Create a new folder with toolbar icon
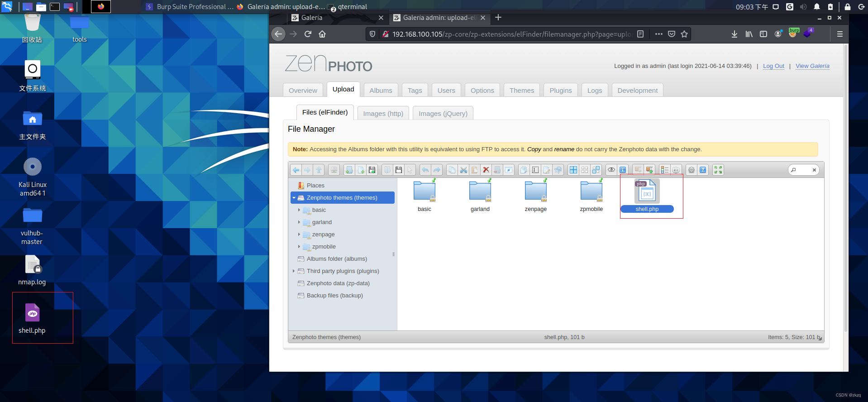Viewport: 868px width, 402px height. coord(349,170)
